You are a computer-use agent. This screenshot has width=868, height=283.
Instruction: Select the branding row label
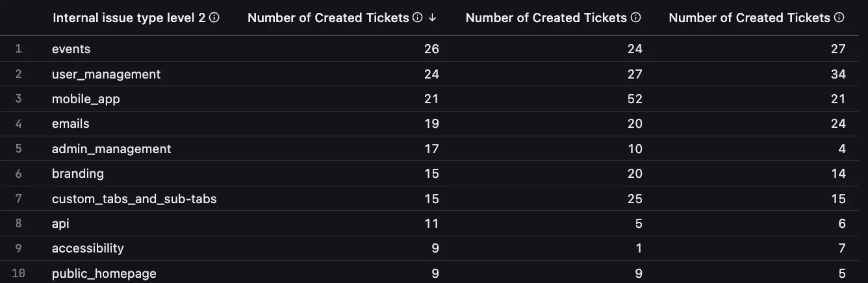coord(78,173)
